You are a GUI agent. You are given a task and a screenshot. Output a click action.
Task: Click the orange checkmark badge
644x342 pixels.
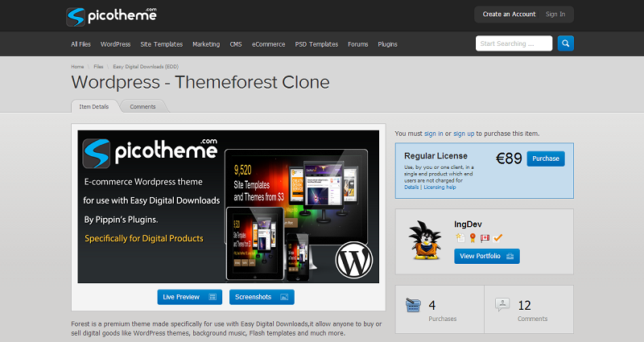tap(497, 237)
